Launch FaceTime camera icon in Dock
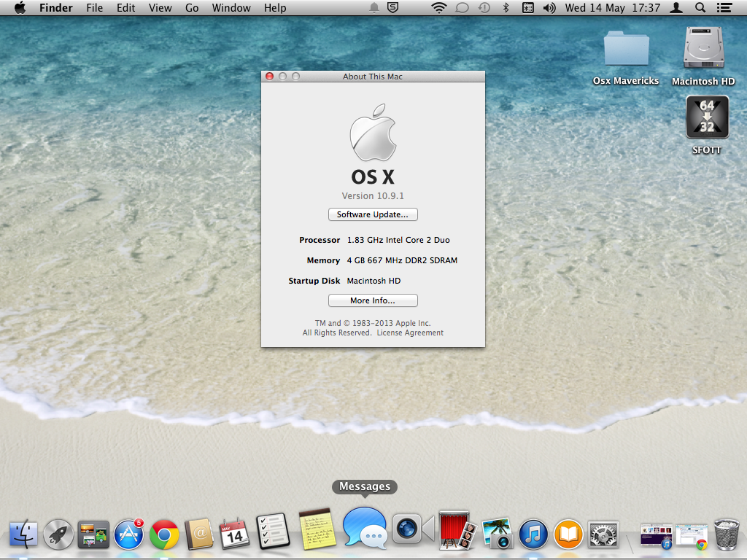747x560 pixels. [413, 529]
